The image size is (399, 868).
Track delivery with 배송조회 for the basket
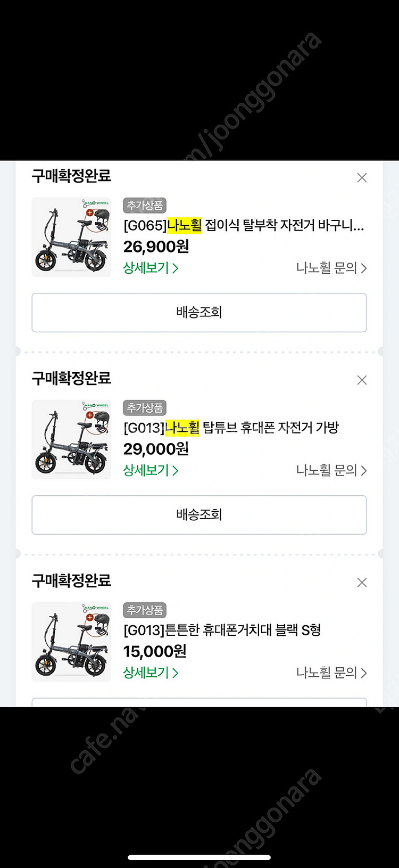click(199, 313)
